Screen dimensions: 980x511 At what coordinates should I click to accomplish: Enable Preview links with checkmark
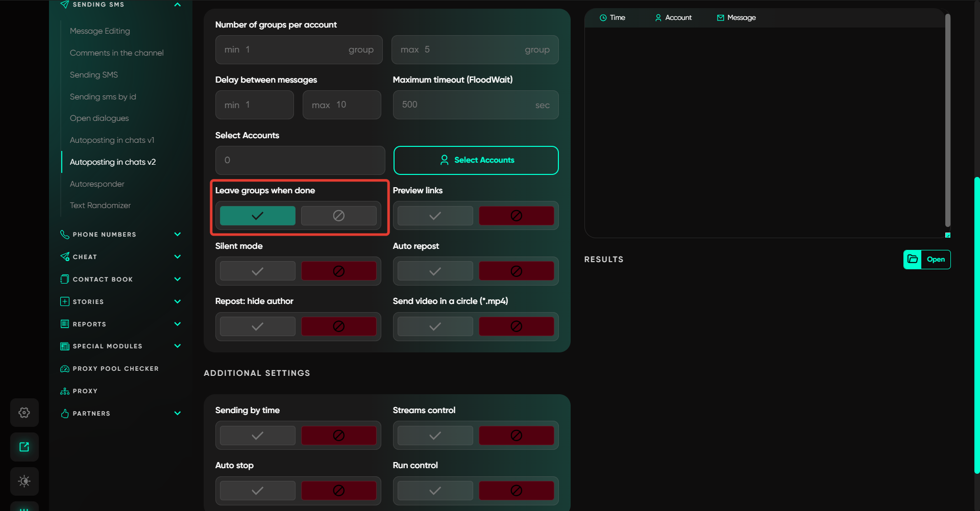[435, 216]
